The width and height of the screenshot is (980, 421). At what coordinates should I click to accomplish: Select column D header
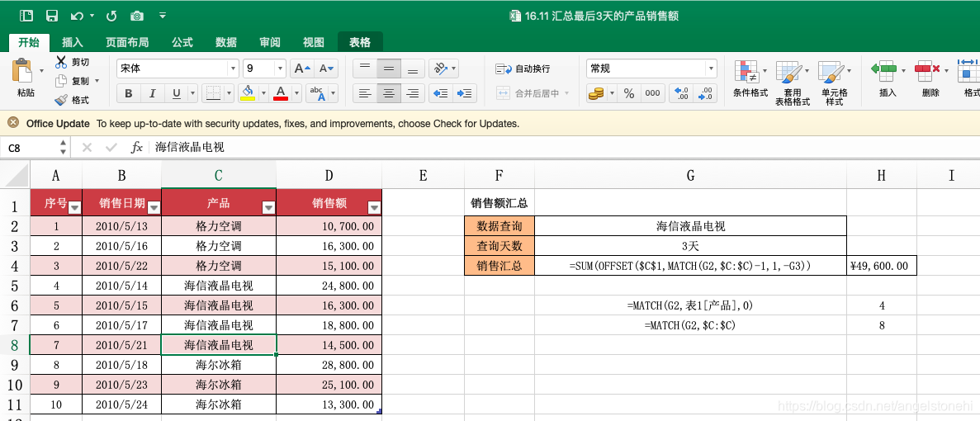coord(329,176)
